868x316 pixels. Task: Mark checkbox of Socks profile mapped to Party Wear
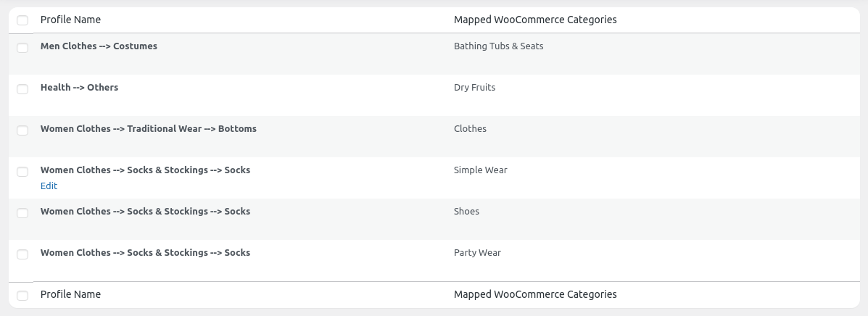22,254
